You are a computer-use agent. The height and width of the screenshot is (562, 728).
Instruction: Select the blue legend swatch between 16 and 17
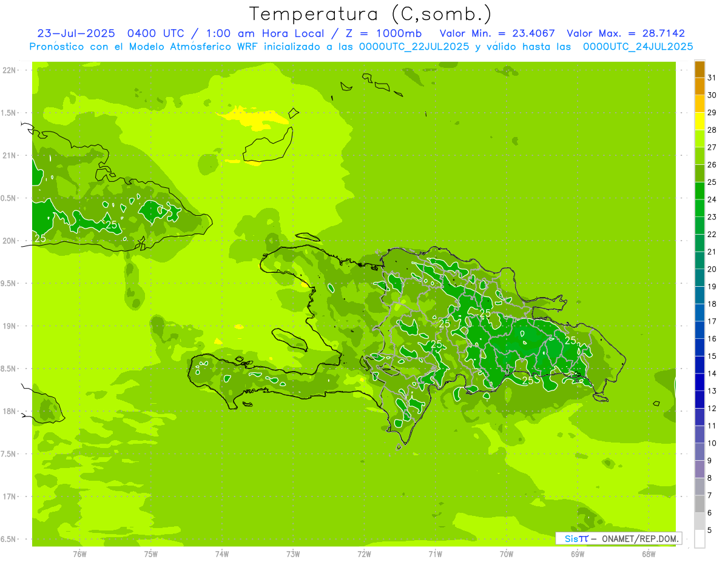click(699, 330)
